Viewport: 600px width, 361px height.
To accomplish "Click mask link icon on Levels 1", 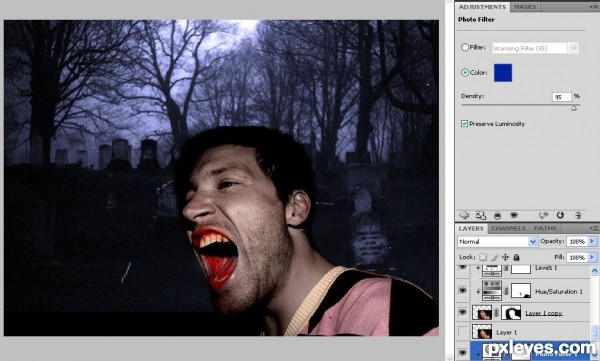I will (x=506, y=269).
